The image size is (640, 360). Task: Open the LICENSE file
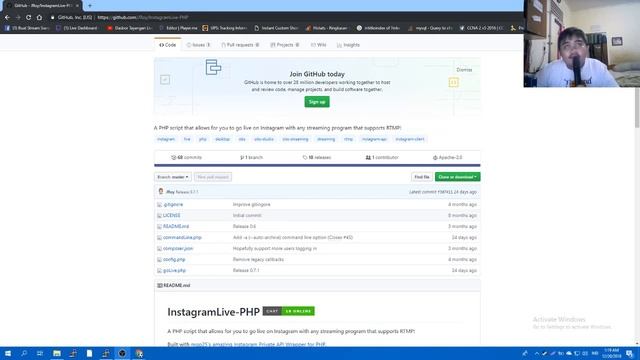pos(171,216)
